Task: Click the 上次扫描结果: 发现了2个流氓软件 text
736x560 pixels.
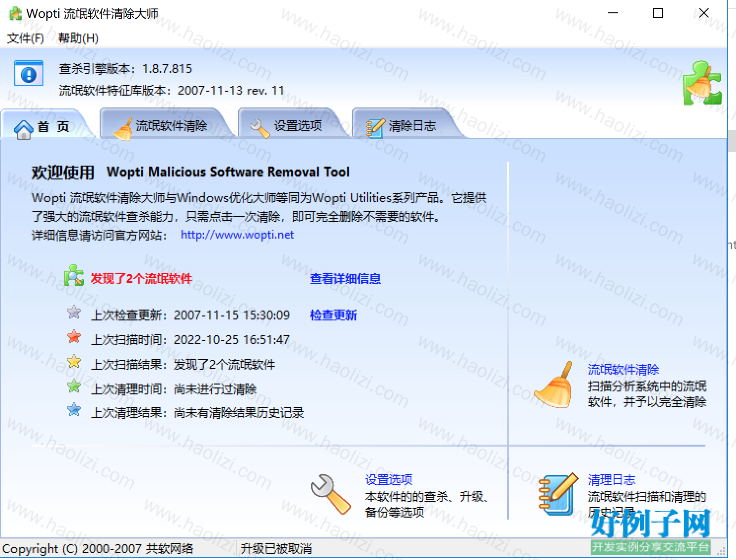Action: coord(183,364)
